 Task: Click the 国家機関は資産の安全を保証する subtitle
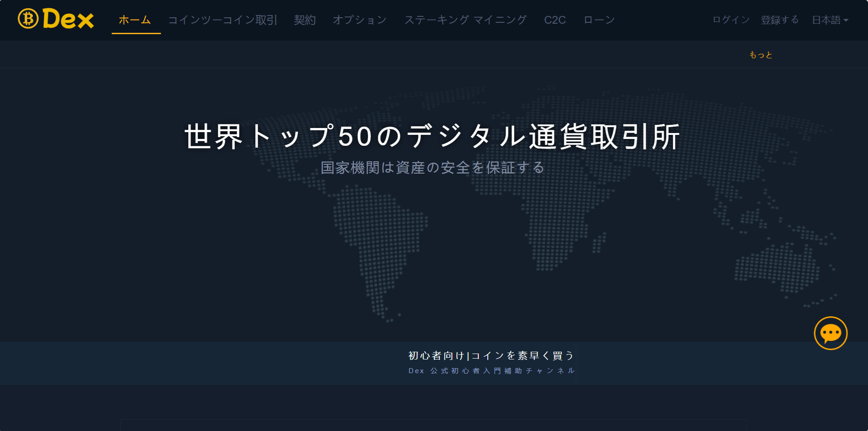433,168
